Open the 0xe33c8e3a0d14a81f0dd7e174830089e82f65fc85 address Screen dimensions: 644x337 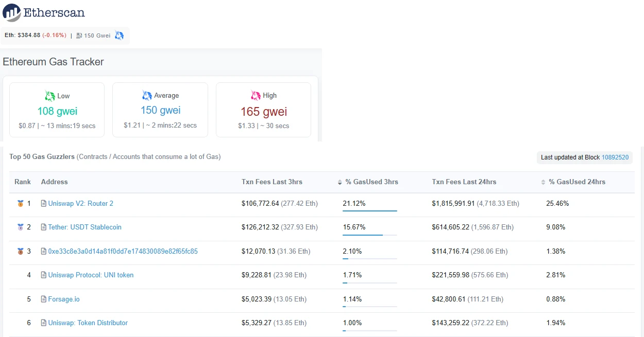pyautogui.click(x=123, y=252)
